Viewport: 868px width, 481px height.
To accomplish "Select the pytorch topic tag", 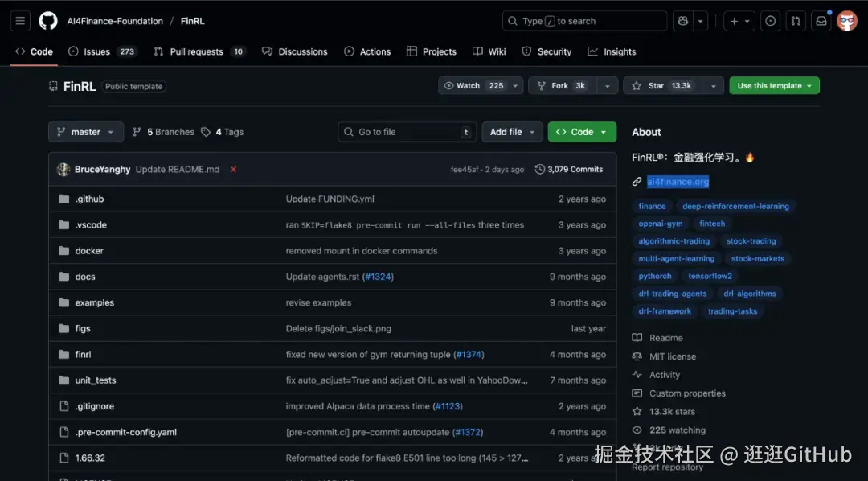I will (655, 276).
